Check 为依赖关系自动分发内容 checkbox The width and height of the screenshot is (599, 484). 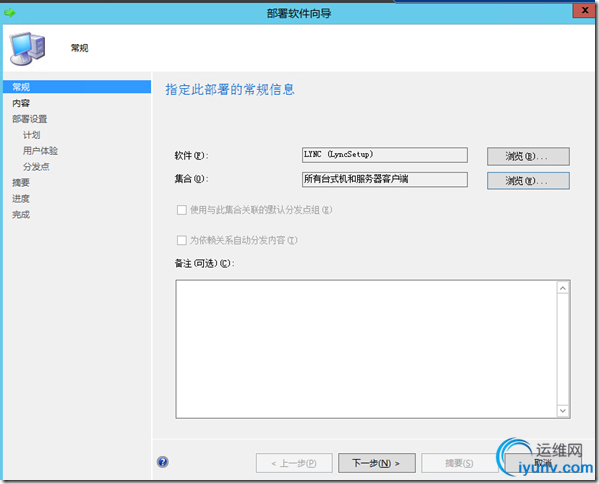(x=182, y=240)
